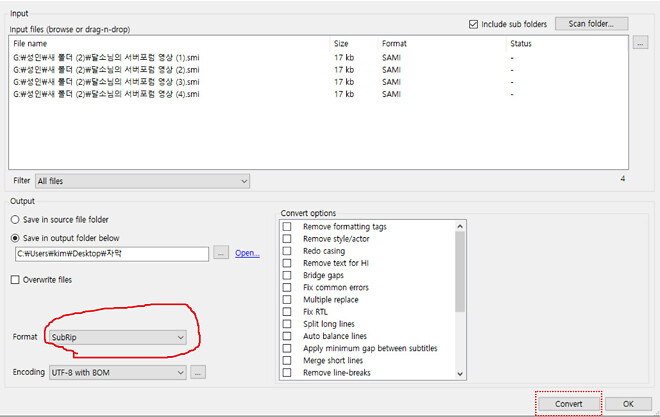Viewport: 660px width, 417px height.
Task: Toggle Include sub folders checkbox
Action: (473, 24)
